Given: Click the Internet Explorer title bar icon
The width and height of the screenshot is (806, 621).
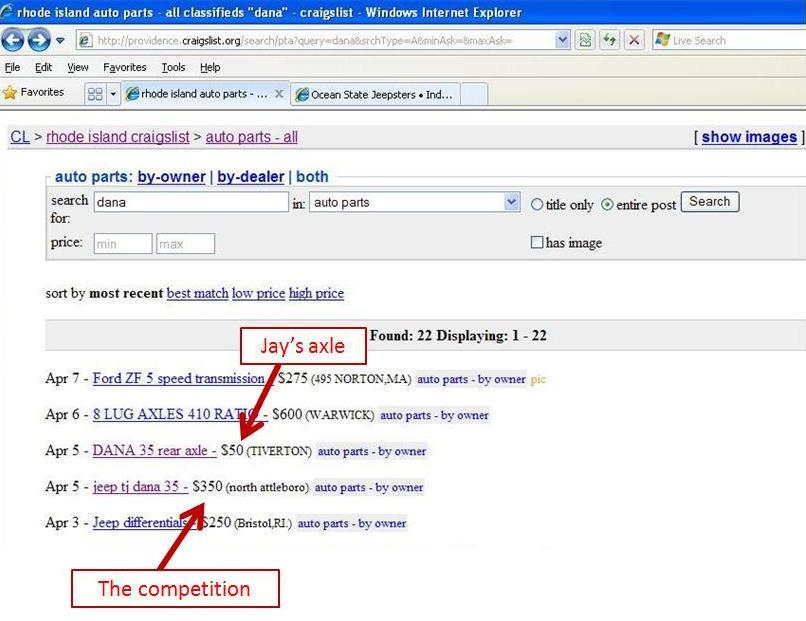Looking at the screenshot, I should 7,12.
